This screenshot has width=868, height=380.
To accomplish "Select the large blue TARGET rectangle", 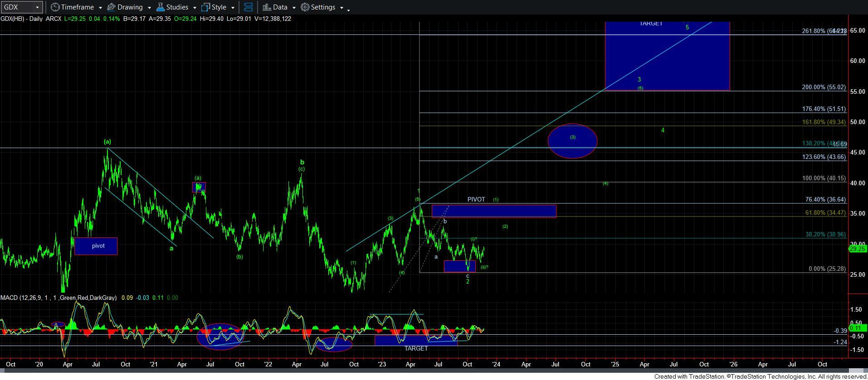I will pos(667,57).
